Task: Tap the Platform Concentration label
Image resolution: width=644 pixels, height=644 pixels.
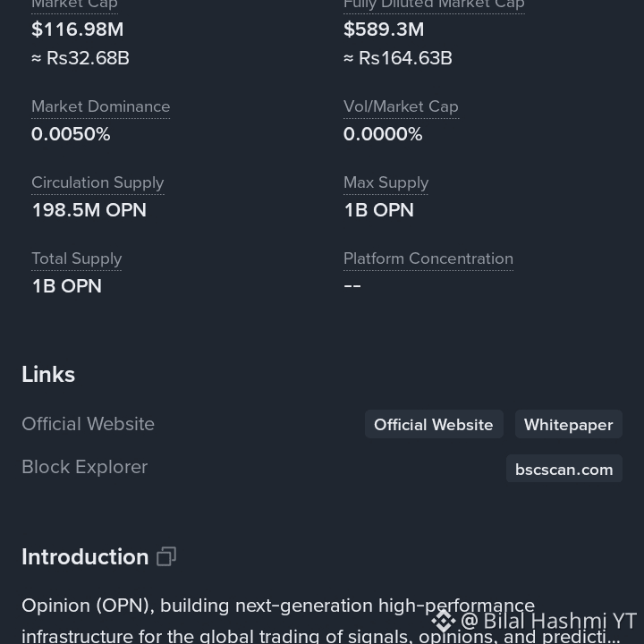Action: pyautogui.click(x=428, y=258)
